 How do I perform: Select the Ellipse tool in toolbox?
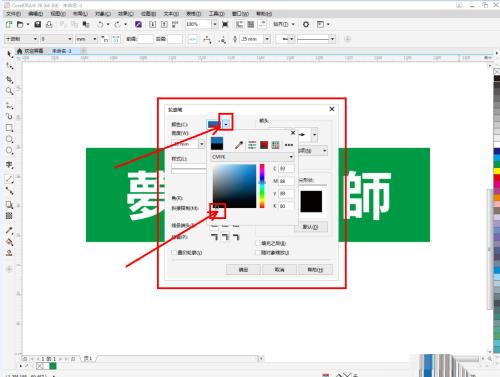pyautogui.click(x=9, y=139)
